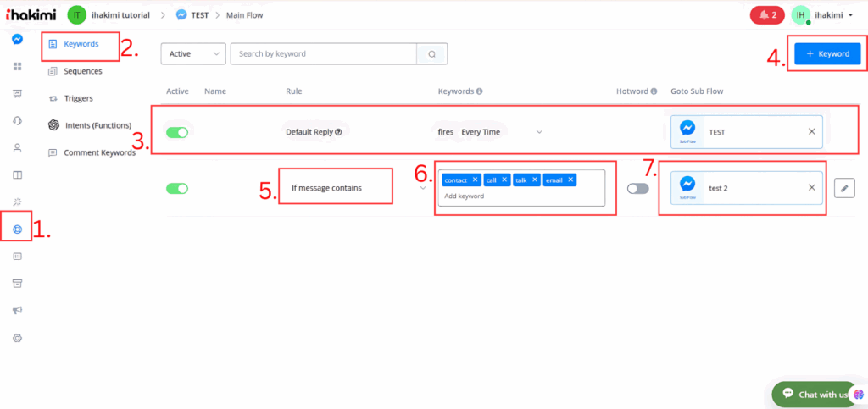Screen dimensions: 868x409
Task: Disable the 'If message contains' rule switch
Action: [x=177, y=188]
